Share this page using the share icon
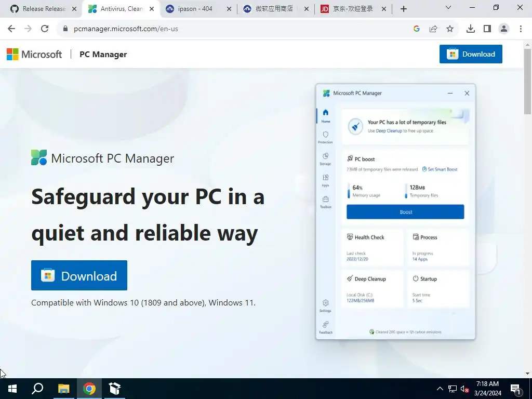This screenshot has width=532, height=399. pos(433,29)
